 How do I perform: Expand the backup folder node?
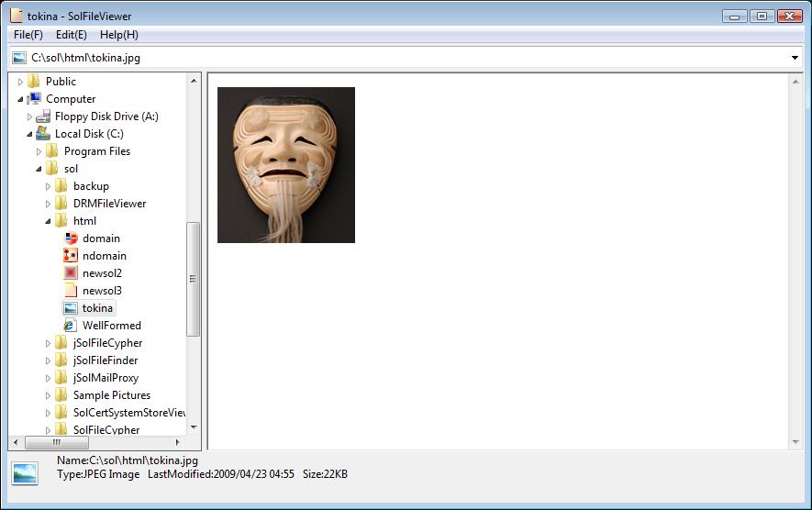point(48,186)
